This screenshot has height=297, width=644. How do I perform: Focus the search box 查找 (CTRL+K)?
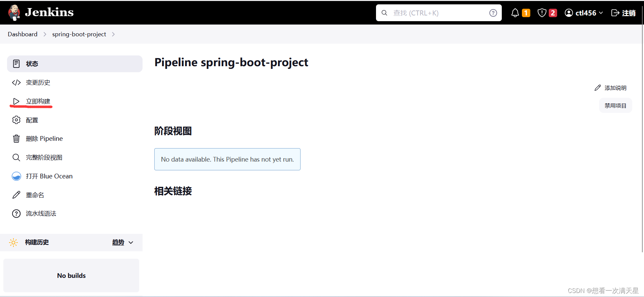(x=439, y=13)
